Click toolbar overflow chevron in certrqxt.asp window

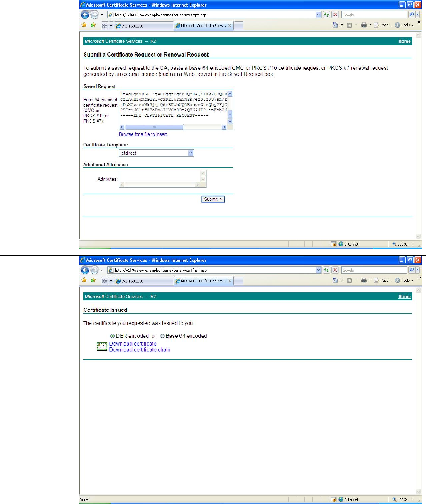tap(419, 22)
